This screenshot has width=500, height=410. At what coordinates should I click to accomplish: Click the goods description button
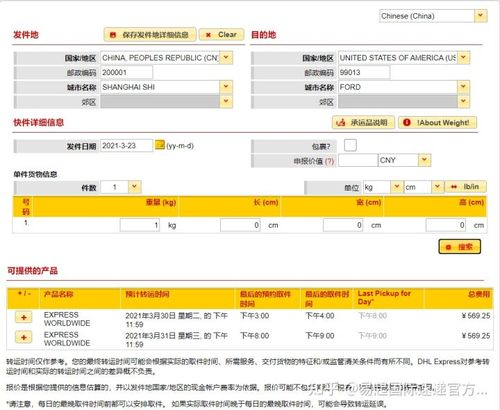[x=363, y=123]
